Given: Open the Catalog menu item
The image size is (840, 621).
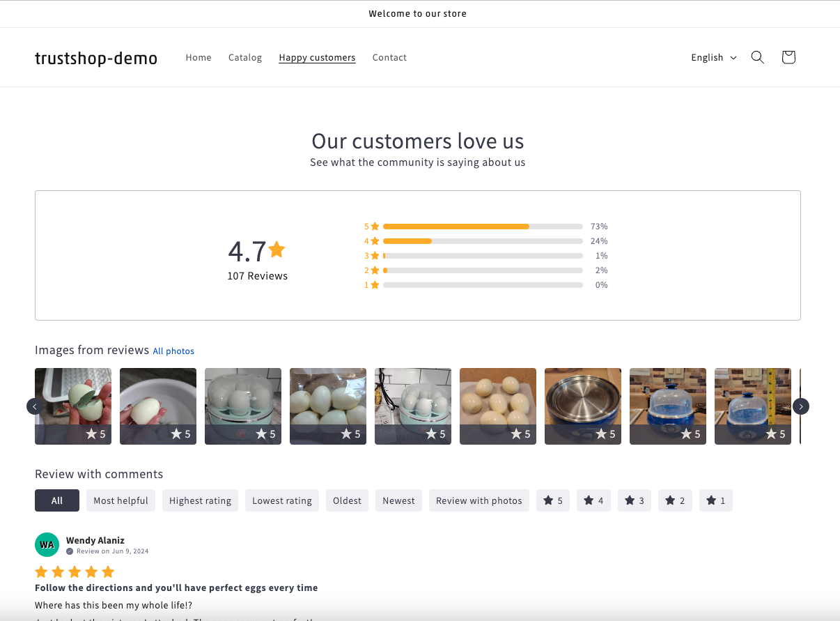Looking at the screenshot, I should 245,57.
